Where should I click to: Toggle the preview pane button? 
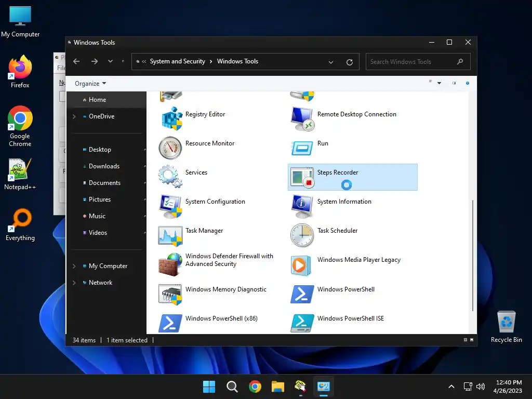(x=454, y=83)
